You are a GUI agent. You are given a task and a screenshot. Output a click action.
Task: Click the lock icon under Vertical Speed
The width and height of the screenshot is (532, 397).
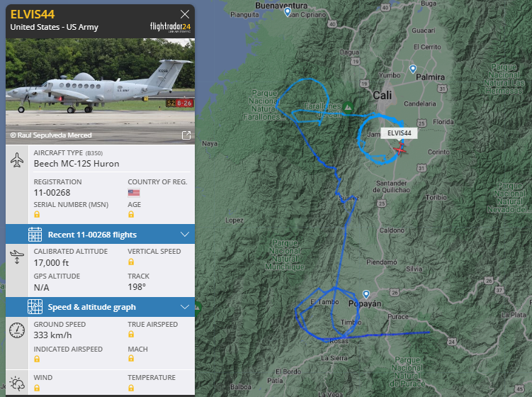click(131, 262)
